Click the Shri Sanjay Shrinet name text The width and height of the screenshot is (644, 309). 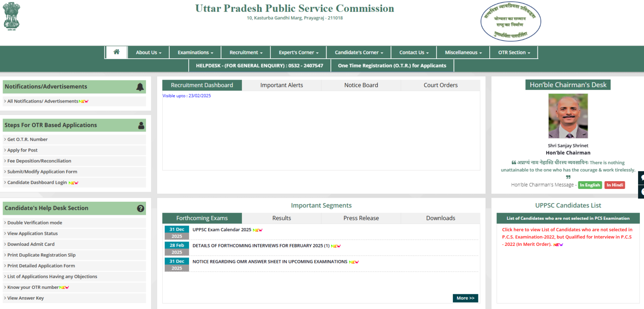pos(568,146)
